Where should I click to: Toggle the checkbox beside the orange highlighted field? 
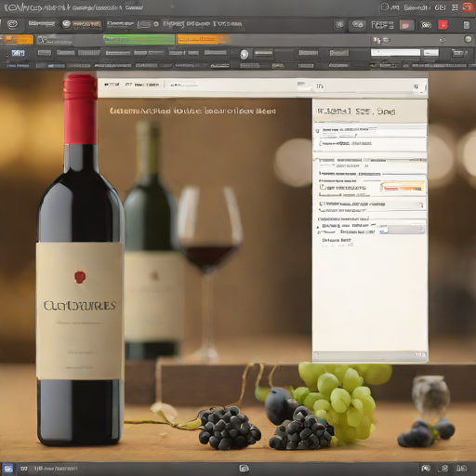tap(323, 187)
